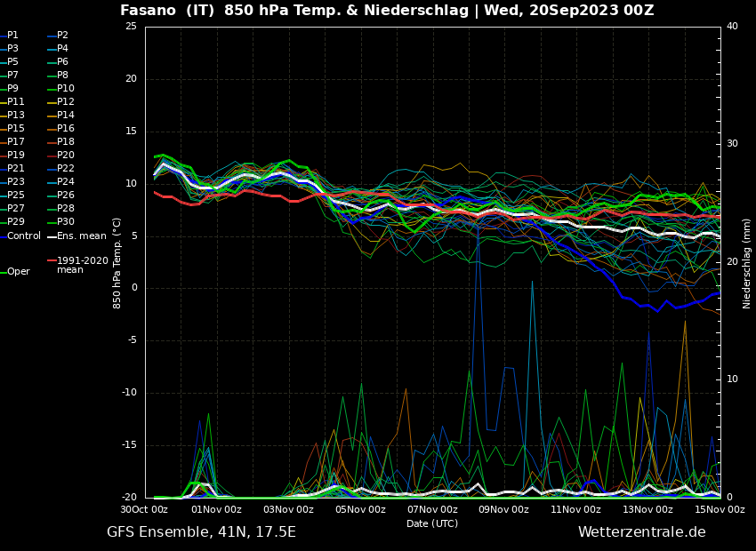This screenshot has width=756, height=551.
Task: Click the GFS Ensemble, 41N, 17.5E caption
Action: click(x=201, y=532)
